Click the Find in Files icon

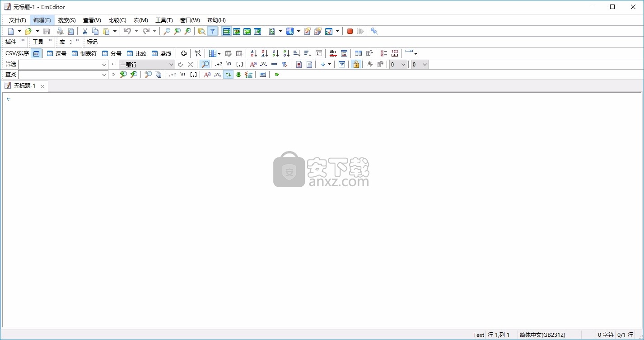pos(201,31)
